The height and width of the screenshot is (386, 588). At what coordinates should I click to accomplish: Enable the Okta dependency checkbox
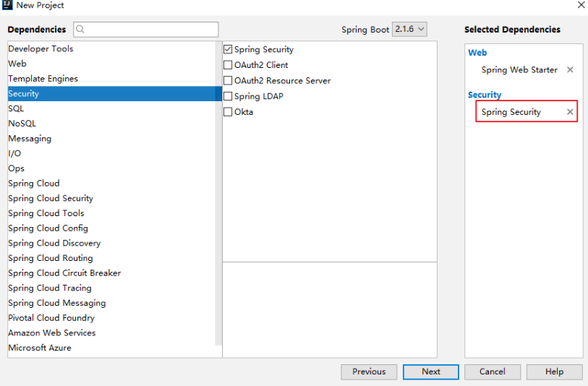pos(228,112)
